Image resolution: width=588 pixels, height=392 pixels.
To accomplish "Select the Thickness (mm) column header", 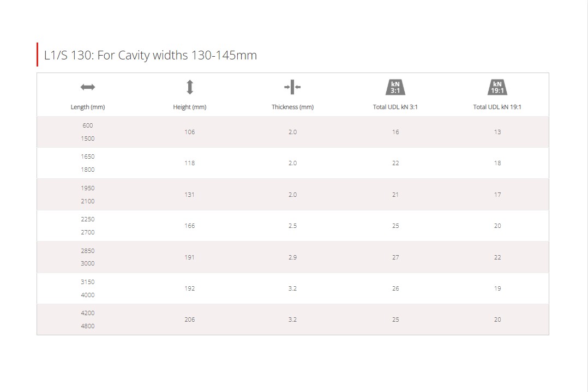I will point(292,107).
